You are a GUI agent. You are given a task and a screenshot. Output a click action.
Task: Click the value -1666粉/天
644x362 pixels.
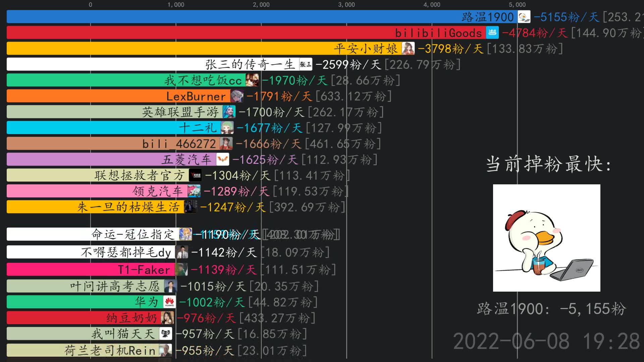point(268,144)
